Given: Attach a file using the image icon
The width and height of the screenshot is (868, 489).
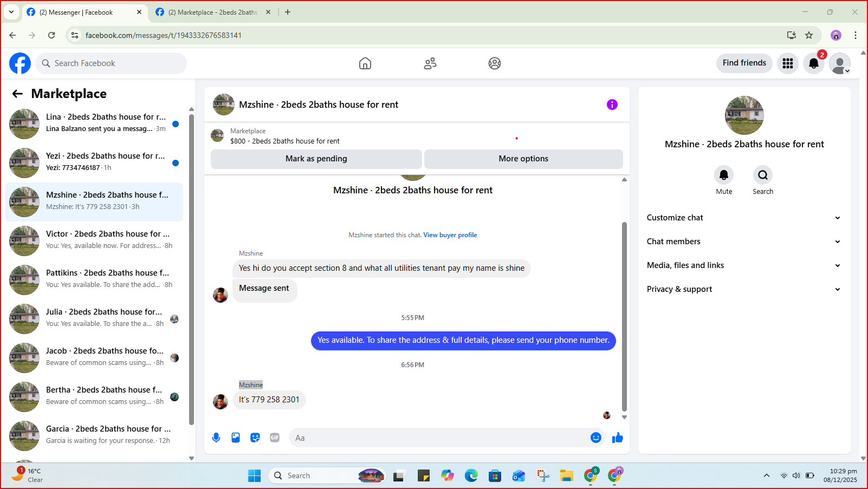Looking at the screenshot, I should [236, 438].
